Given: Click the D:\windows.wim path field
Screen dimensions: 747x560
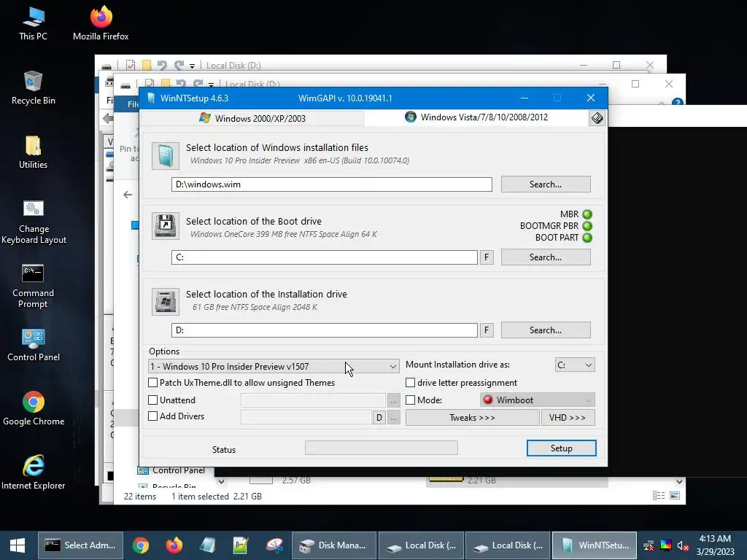Looking at the screenshot, I should click(332, 184).
